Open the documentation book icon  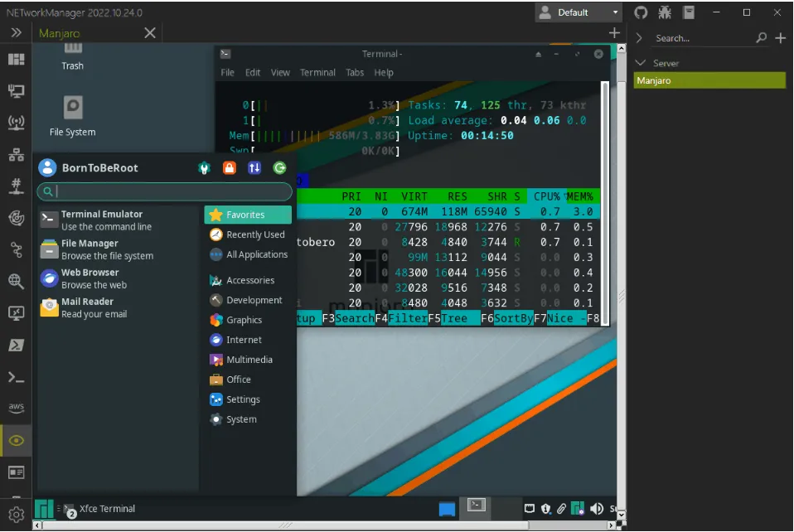(x=689, y=12)
